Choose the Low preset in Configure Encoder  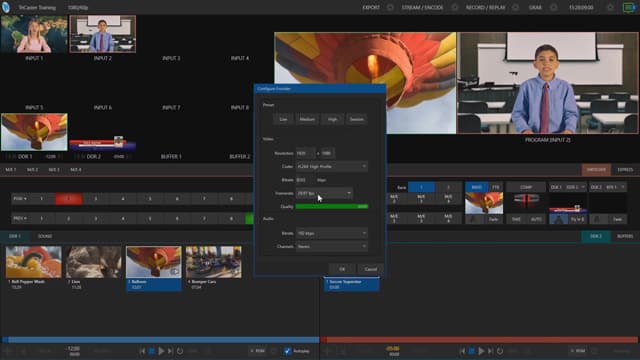pos(283,119)
